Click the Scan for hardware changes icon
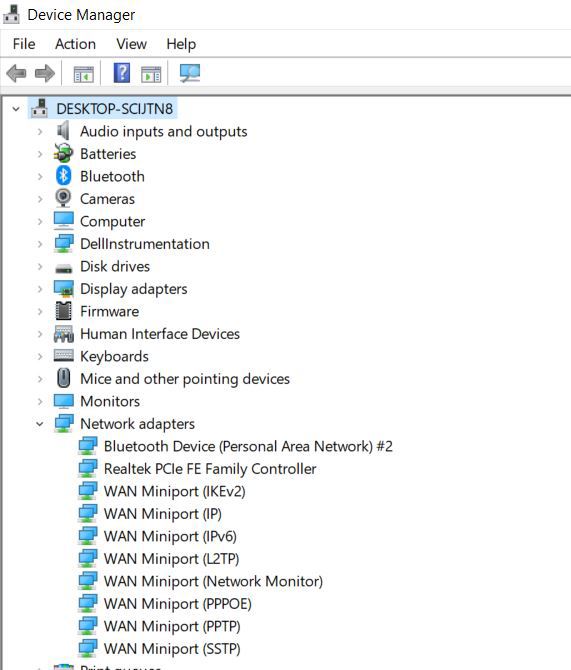The height and width of the screenshot is (670, 571). [190, 73]
